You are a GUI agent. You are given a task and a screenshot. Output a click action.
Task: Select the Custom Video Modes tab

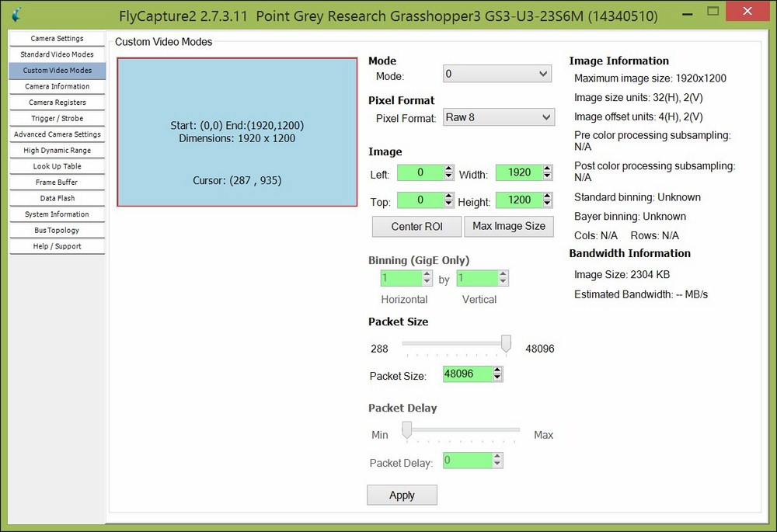(57, 71)
